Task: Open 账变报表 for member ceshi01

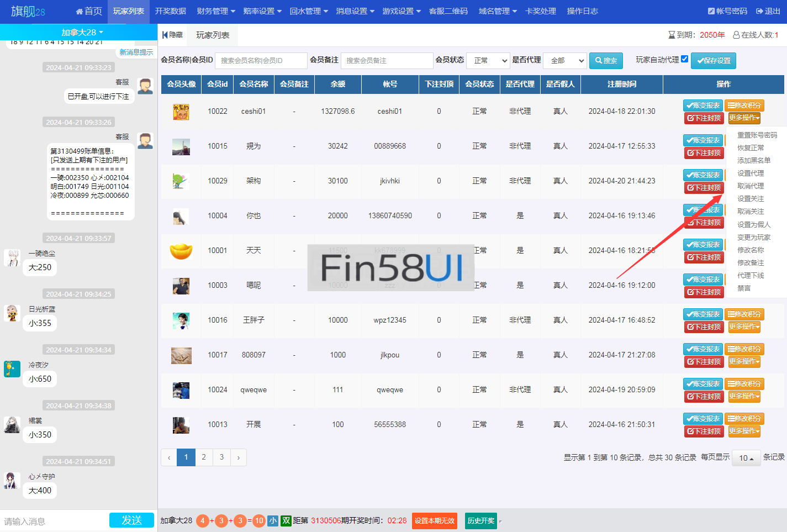Action: (x=703, y=106)
